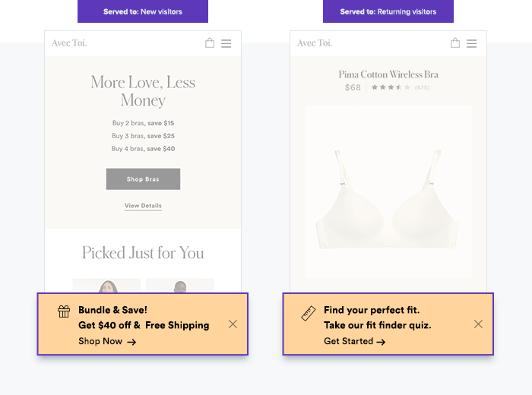Open the white bra product image

point(388,191)
